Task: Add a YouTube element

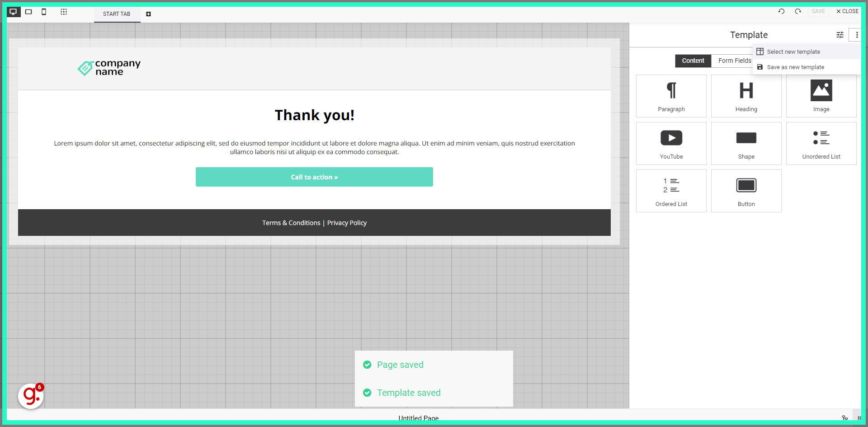Action: click(x=671, y=144)
